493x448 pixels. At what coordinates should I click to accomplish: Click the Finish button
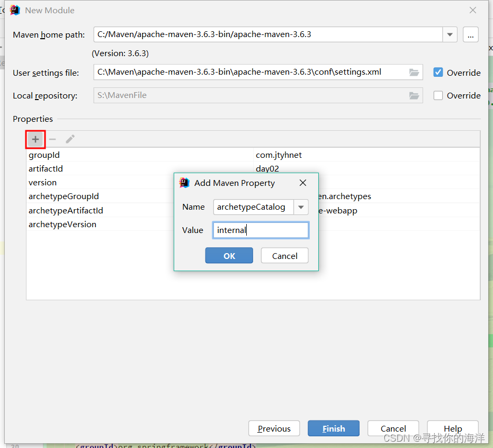tap(334, 428)
